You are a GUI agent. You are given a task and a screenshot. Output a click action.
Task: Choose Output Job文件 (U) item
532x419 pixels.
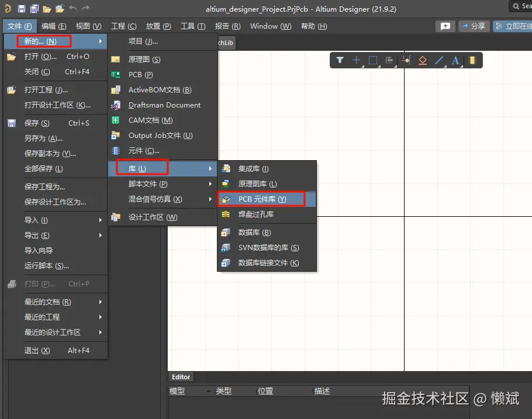coord(163,136)
